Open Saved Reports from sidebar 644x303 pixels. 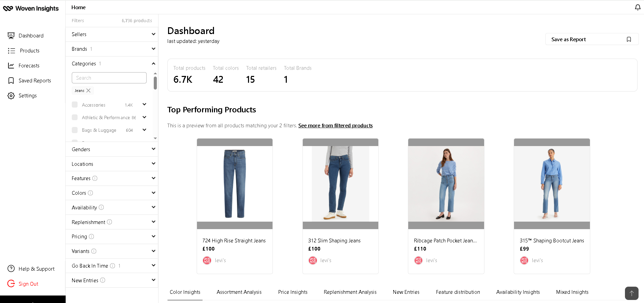coord(35,81)
